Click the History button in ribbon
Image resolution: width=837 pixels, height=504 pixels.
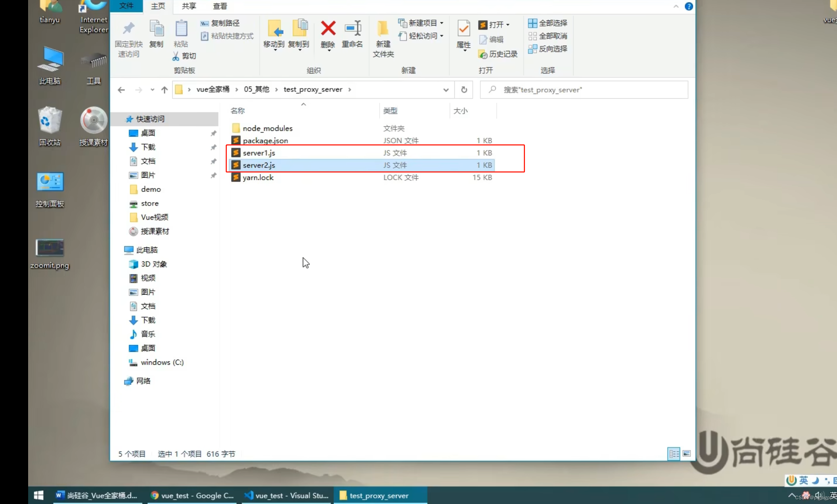pos(498,54)
